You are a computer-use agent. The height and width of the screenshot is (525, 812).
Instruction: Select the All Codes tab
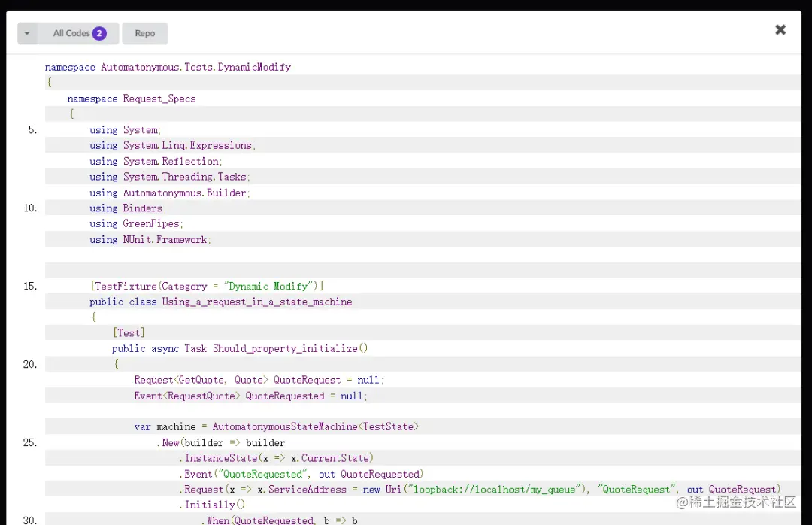pos(79,33)
